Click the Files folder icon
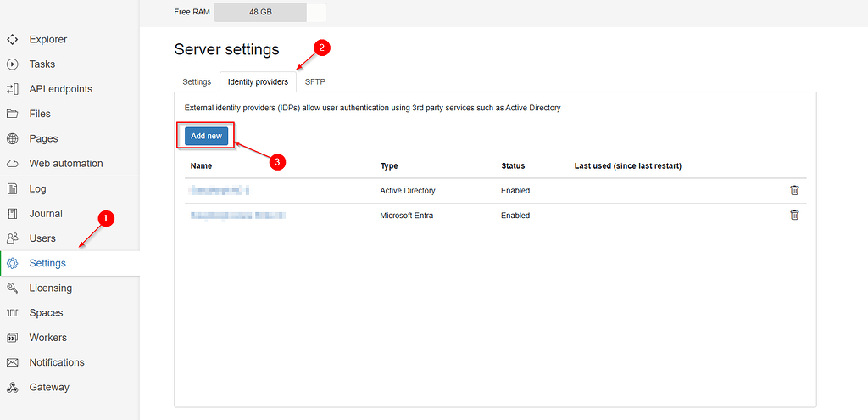The height and width of the screenshot is (420, 868). point(12,114)
